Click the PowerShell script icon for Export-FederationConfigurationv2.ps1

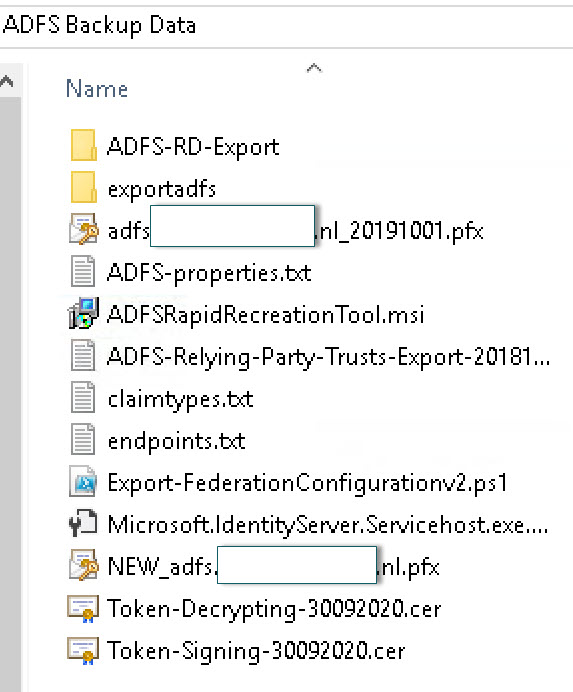[x=83, y=481]
